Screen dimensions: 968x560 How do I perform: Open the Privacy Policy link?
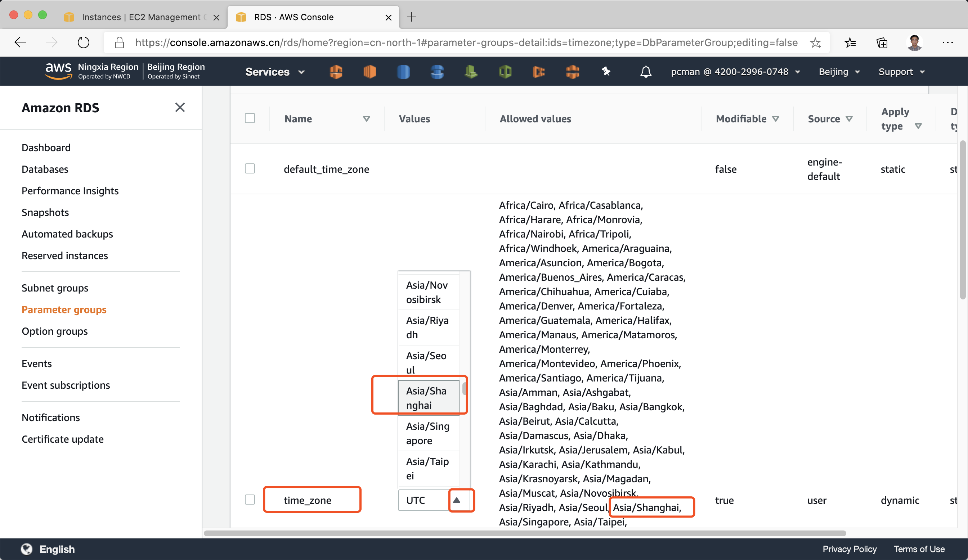pyautogui.click(x=849, y=549)
